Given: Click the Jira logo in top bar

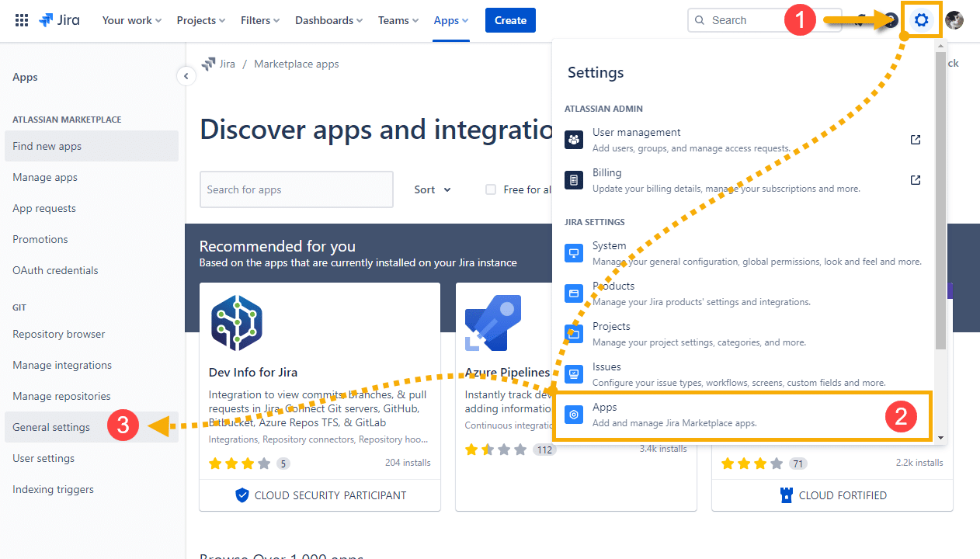Looking at the screenshot, I should tap(59, 20).
